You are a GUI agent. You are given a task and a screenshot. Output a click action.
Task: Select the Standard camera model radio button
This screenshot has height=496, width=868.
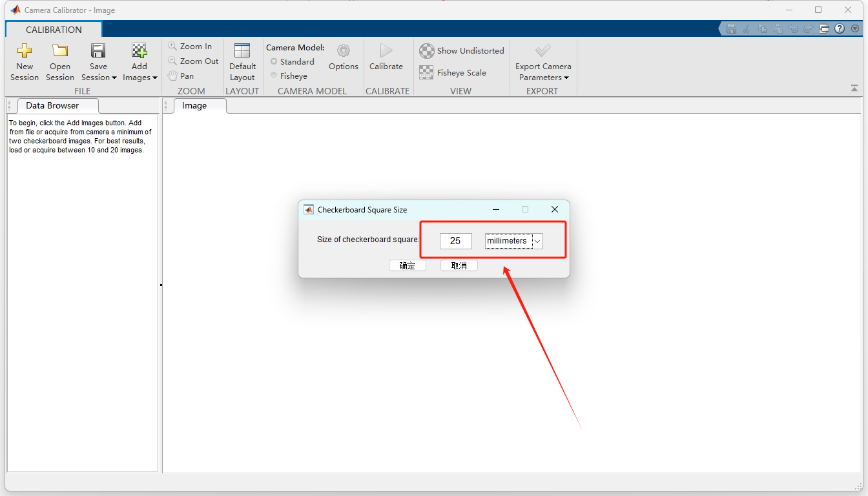[x=274, y=62]
